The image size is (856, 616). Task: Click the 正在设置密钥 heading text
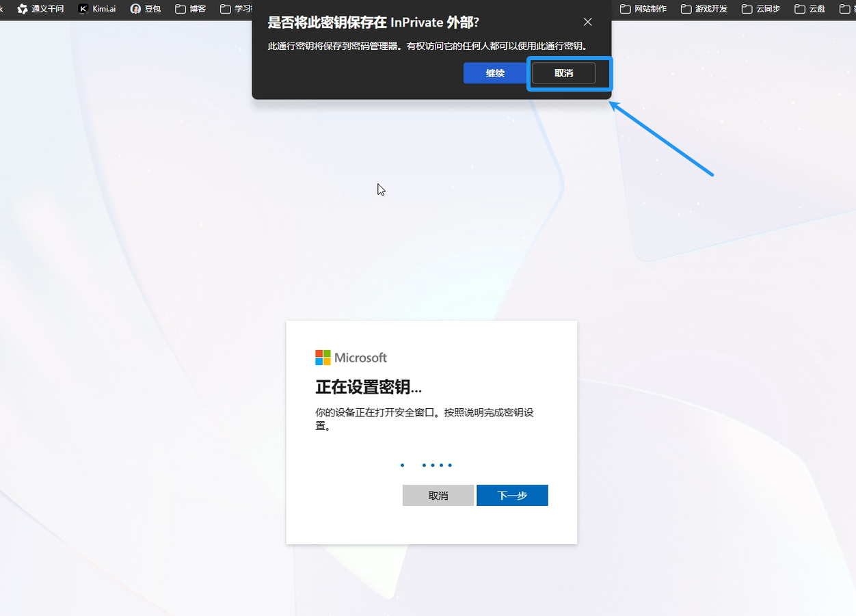[368, 386]
